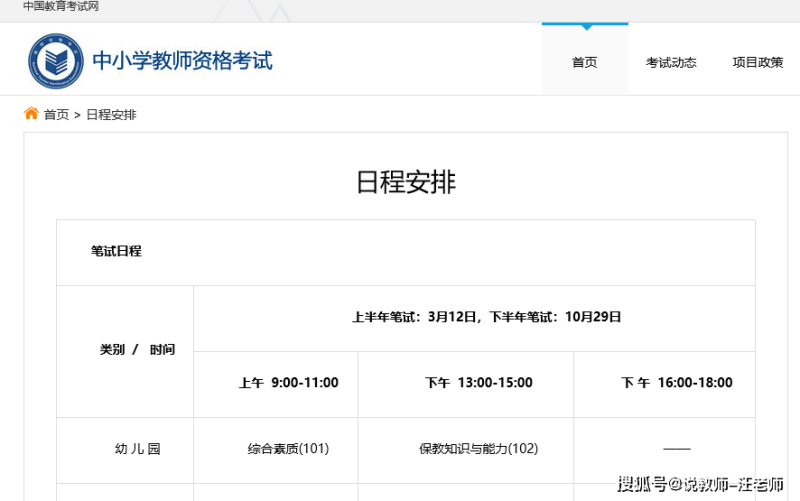Click the 中国教育考试网 link at top

(x=61, y=7)
